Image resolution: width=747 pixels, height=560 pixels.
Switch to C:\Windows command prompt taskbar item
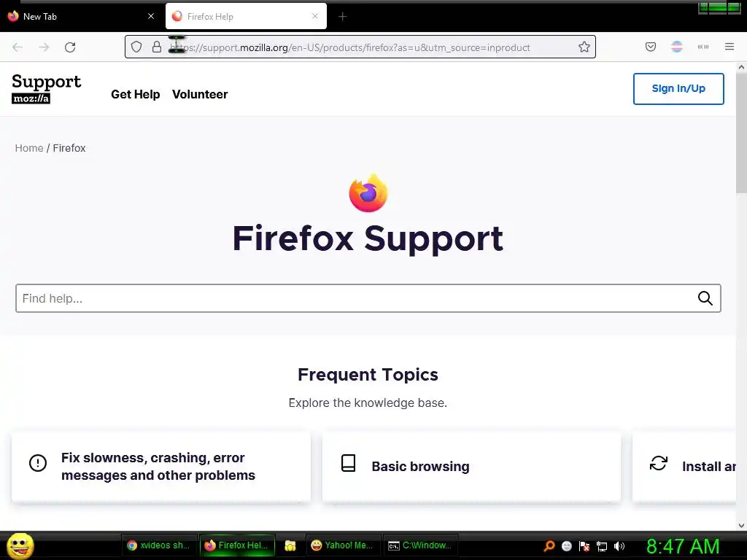click(420, 545)
